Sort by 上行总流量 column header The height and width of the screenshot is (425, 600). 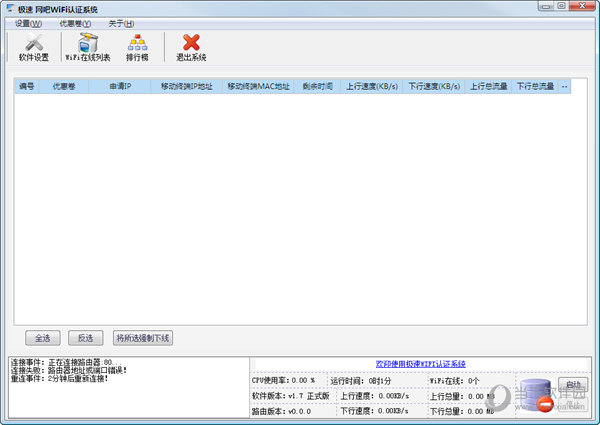489,86
